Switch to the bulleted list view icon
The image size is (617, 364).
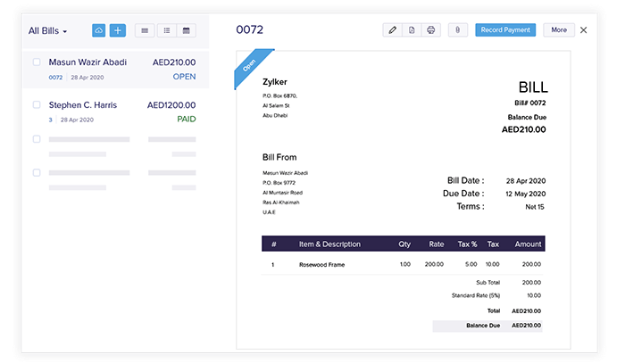[167, 30]
